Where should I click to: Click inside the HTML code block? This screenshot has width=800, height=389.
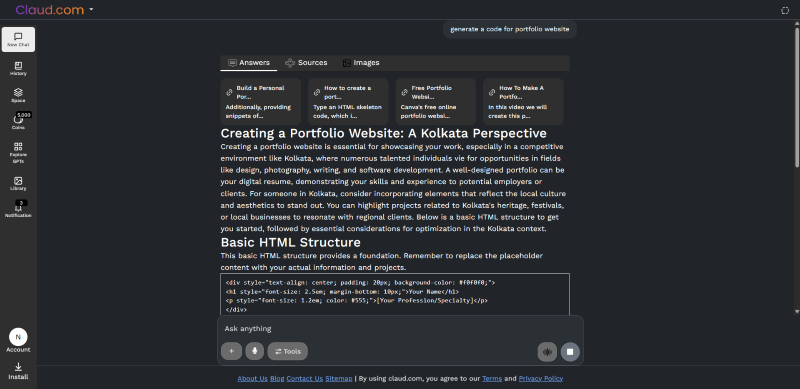coord(395,295)
